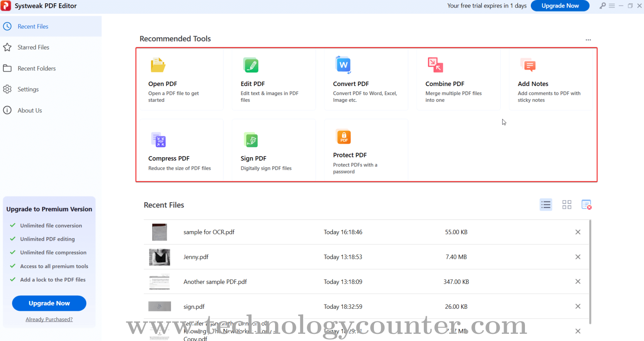644x341 pixels.
Task: Open the Recent Files sidebar section
Action: coord(51,26)
